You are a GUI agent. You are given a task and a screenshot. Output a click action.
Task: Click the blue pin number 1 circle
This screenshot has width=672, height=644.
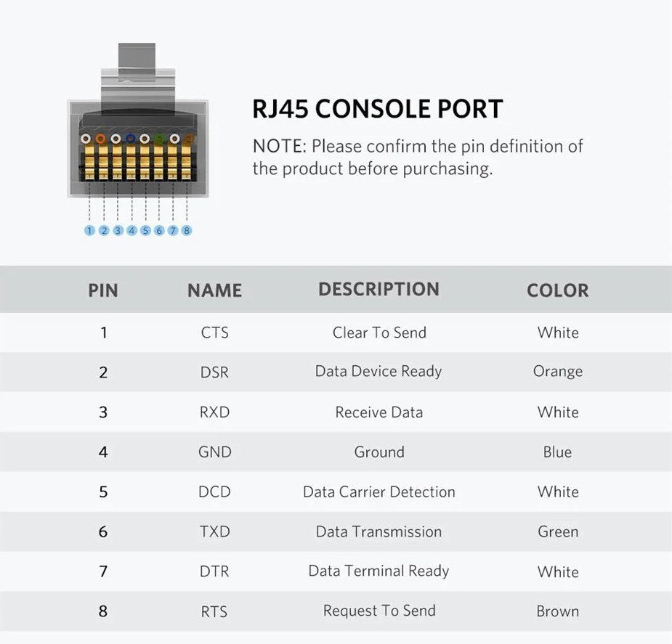(x=89, y=230)
